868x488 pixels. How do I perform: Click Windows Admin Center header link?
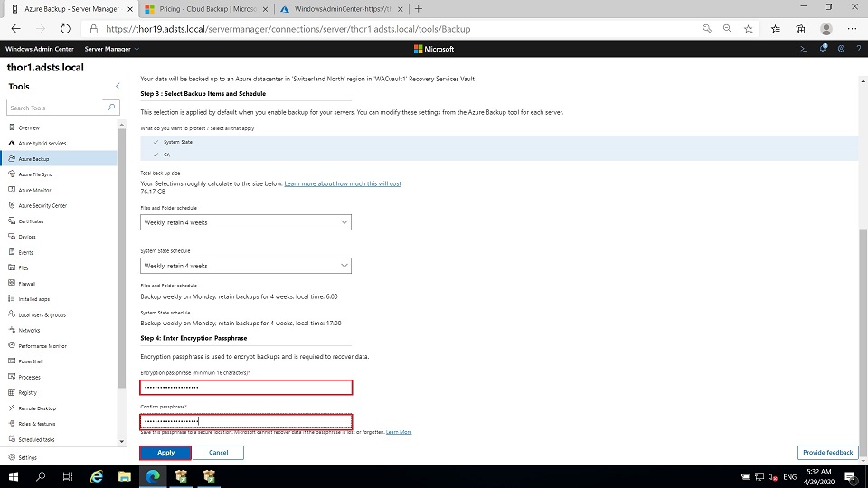click(x=39, y=49)
